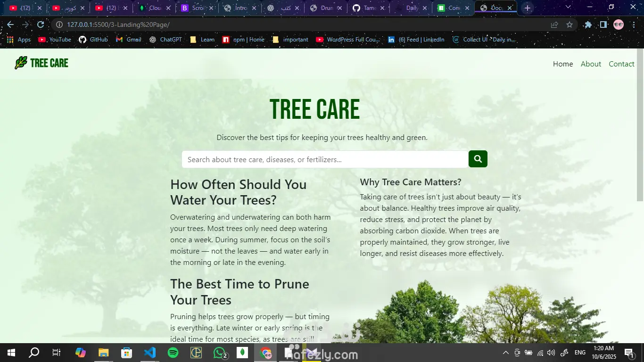Open MongoDB Compass from the taskbar
Viewport: 644px width, 362px height.
(x=242, y=353)
